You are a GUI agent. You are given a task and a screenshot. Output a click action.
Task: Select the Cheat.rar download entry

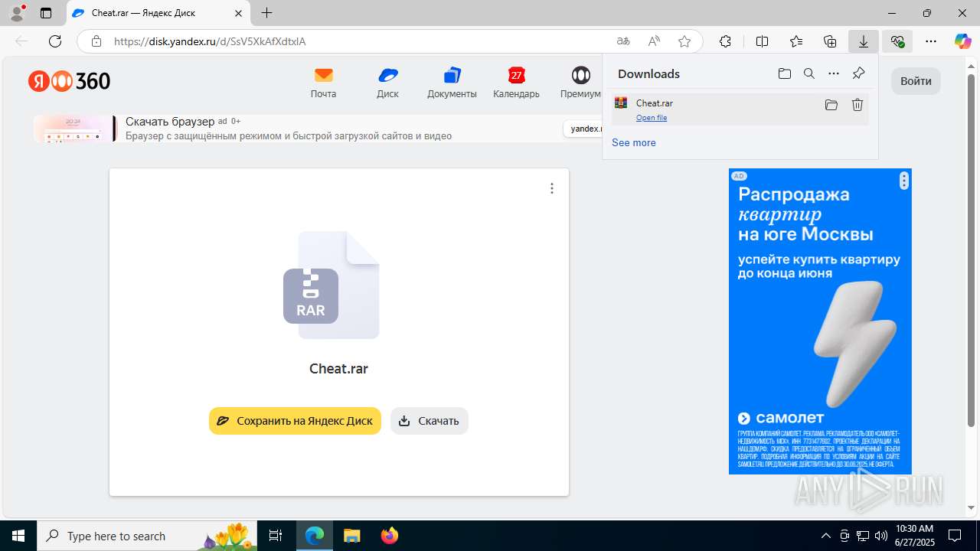pyautogui.click(x=740, y=109)
